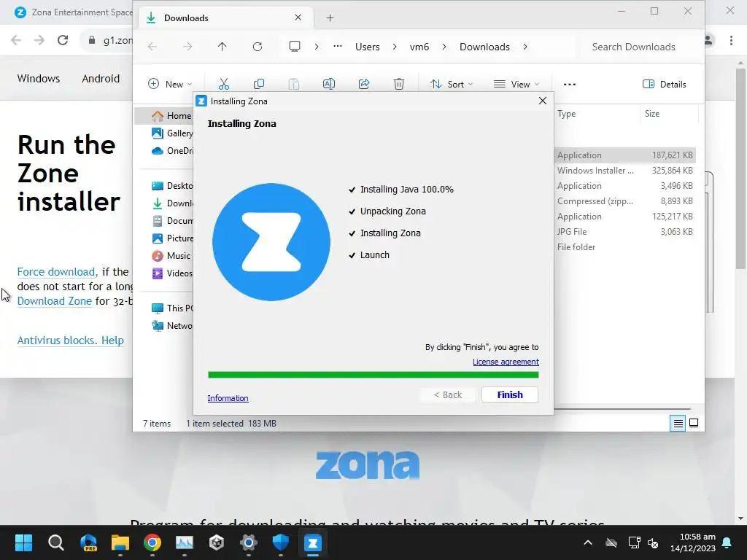This screenshot has height=560, width=747.
Task: Open the License agreement link
Action: pyautogui.click(x=506, y=362)
